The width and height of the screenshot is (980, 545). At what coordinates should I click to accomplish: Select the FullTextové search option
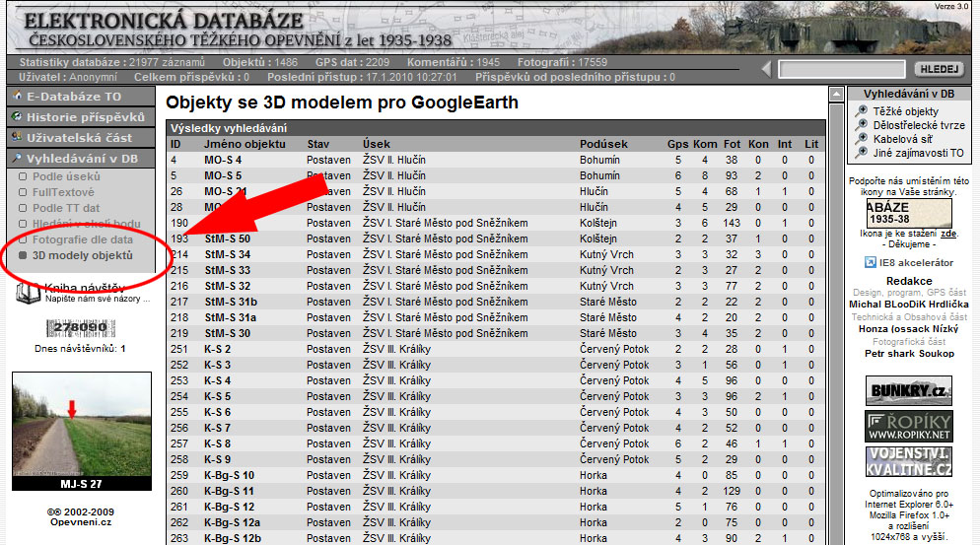click(x=63, y=192)
